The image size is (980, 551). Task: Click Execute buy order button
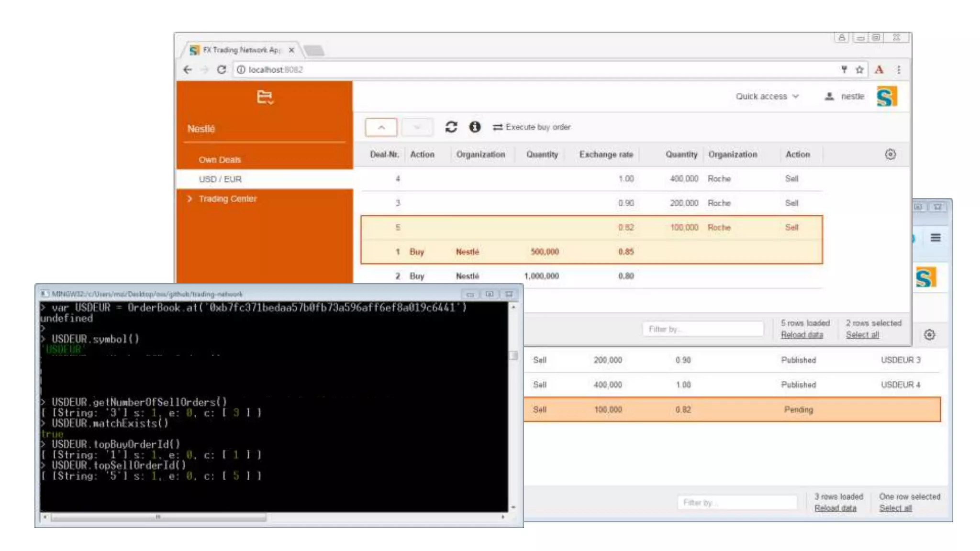532,127
